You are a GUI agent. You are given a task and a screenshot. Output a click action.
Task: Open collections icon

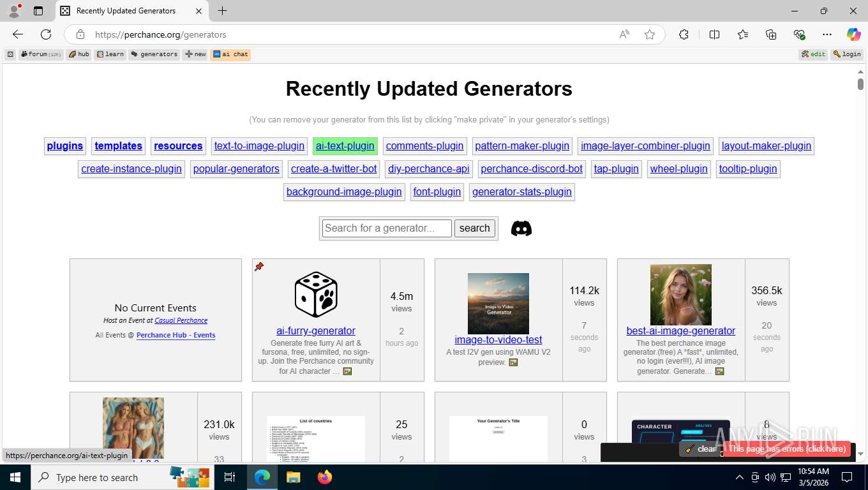[771, 34]
